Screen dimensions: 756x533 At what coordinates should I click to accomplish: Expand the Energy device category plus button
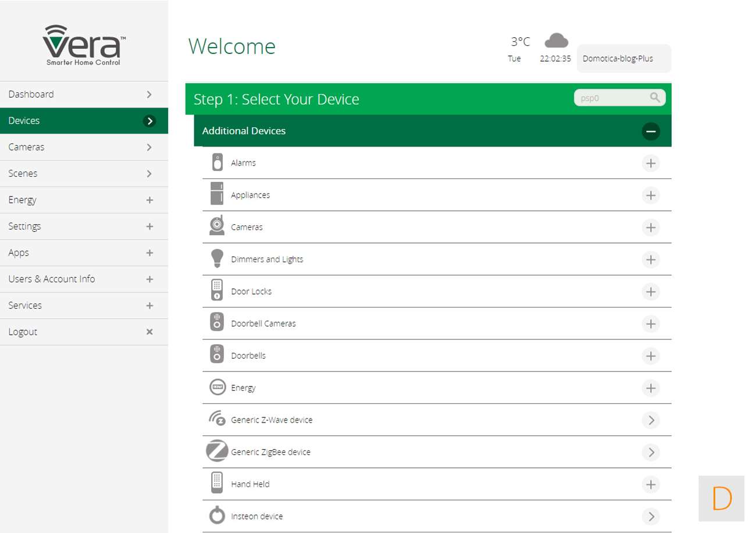(651, 388)
